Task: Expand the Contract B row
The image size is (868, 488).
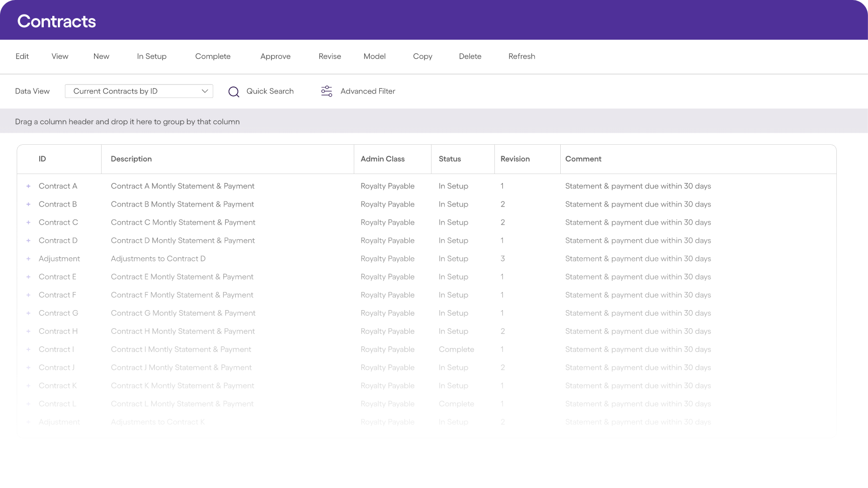Action: click(x=29, y=204)
